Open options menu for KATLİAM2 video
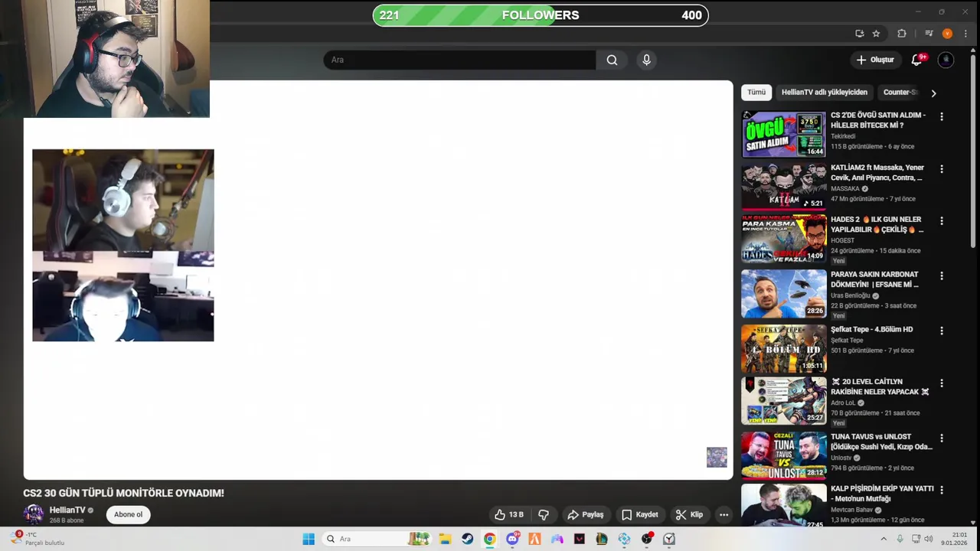The height and width of the screenshot is (551, 980). [x=942, y=168]
